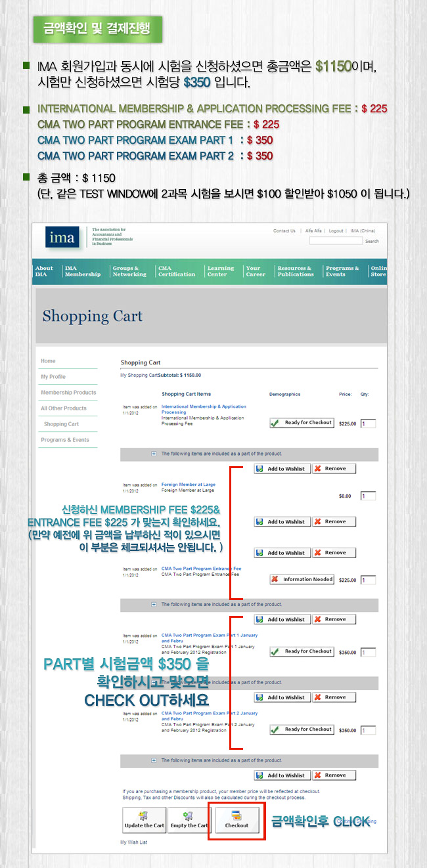427x868 pixels.
Task: Open the About IMA menu
Action: 45,271
